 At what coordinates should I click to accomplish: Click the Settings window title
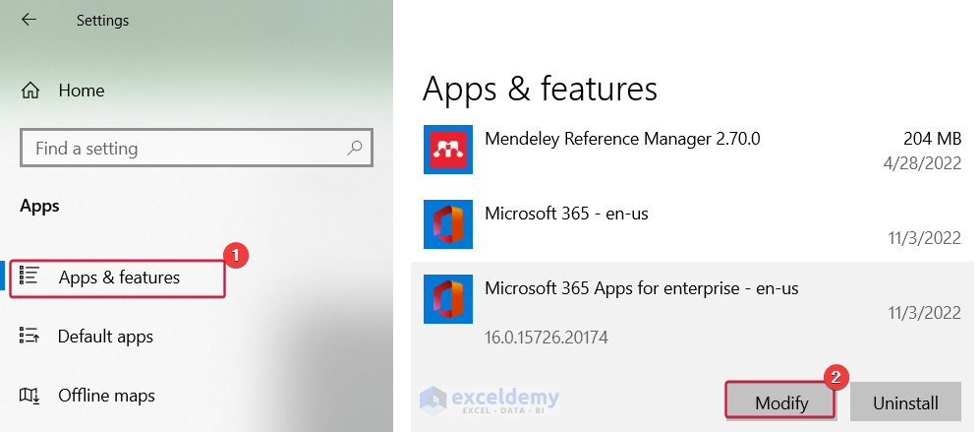102,20
